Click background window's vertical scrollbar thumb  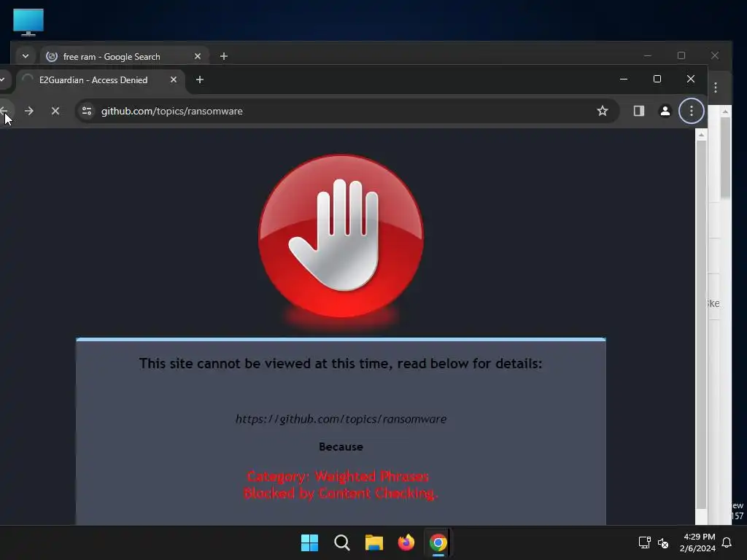coord(726,157)
